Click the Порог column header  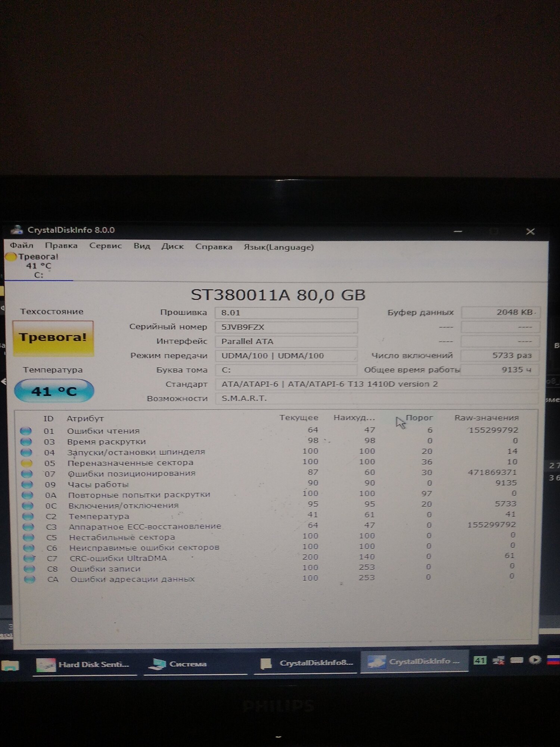point(419,418)
